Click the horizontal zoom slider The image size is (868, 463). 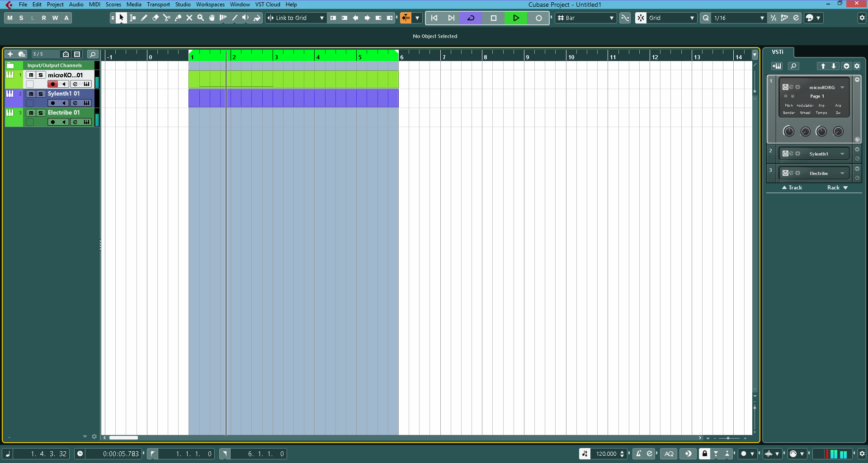[x=728, y=438]
